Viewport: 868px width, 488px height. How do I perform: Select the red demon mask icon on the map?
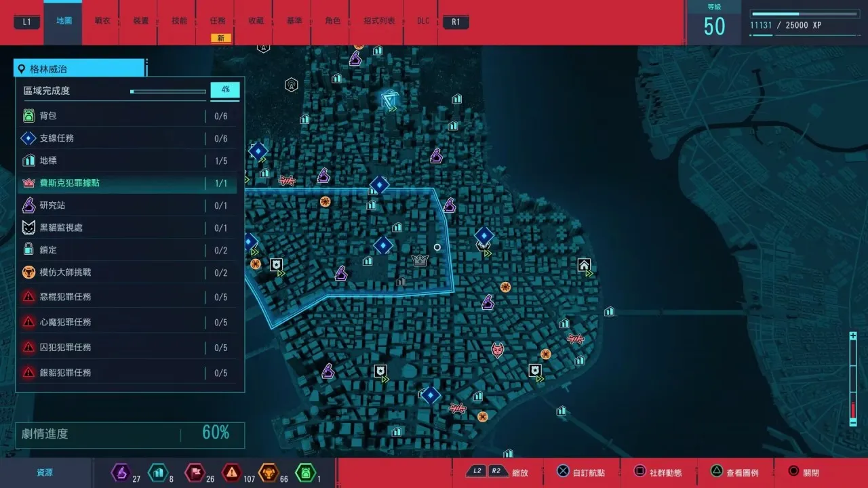[x=498, y=350]
